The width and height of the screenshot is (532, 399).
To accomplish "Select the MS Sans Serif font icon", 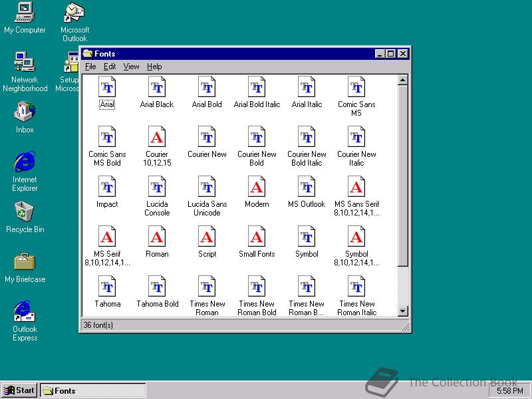I will pos(356,187).
